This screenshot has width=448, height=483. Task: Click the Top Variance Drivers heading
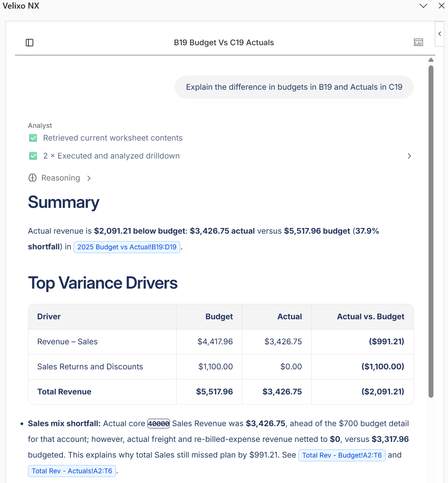[103, 283]
